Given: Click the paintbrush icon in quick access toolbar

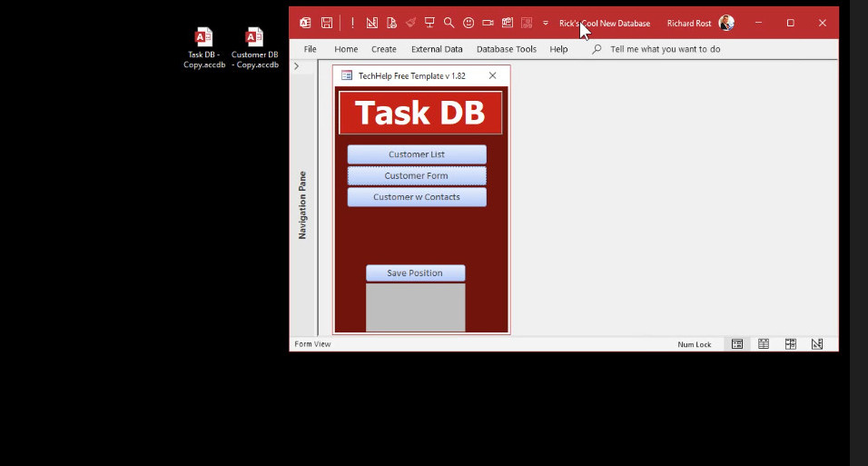Looking at the screenshot, I should click(x=410, y=23).
